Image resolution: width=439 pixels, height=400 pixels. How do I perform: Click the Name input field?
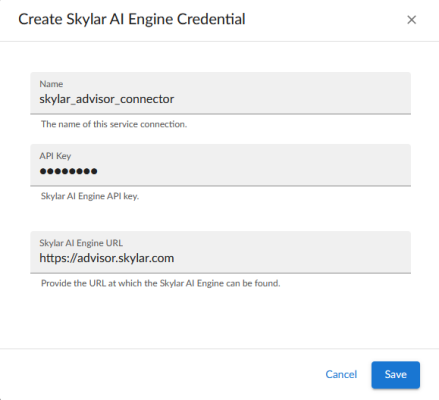point(220,93)
